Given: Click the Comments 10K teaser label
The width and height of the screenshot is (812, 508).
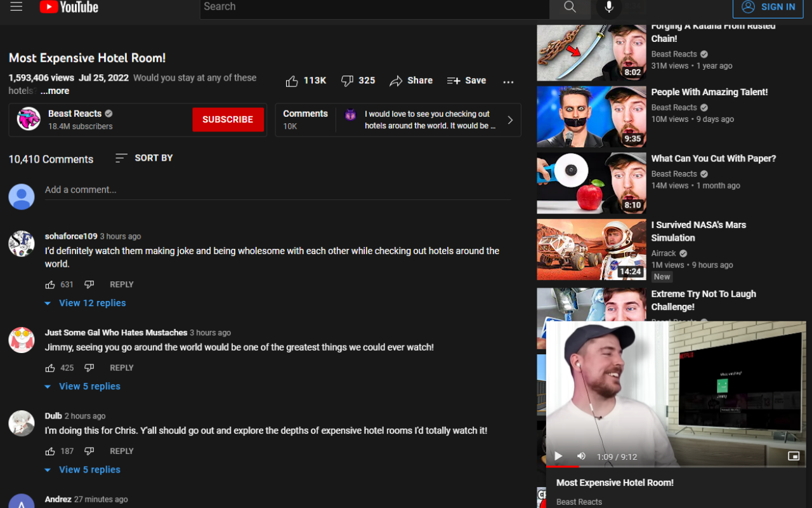Looking at the screenshot, I should (305, 119).
